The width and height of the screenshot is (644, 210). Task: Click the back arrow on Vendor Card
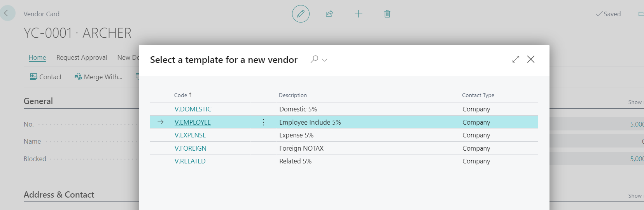[x=8, y=13]
